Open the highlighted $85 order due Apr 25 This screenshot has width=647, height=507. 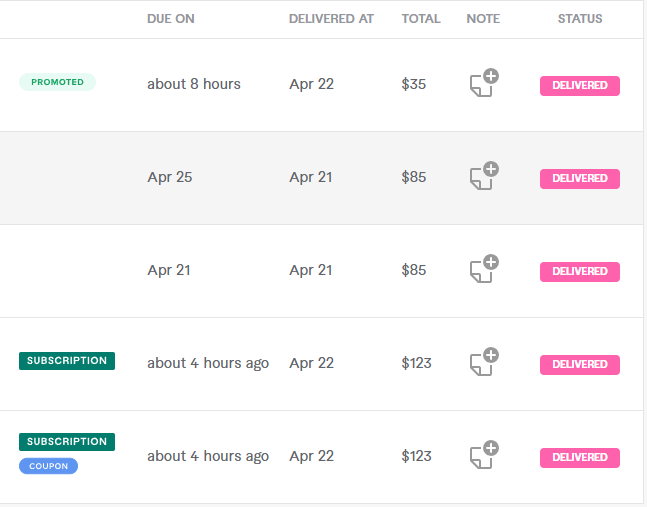[x=321, y=178]
